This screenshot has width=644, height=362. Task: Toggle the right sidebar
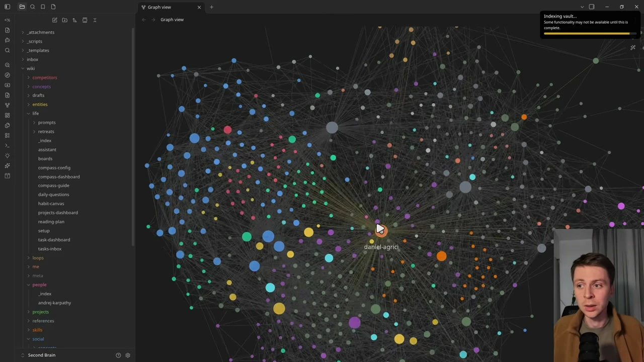(x=592, y=7)
